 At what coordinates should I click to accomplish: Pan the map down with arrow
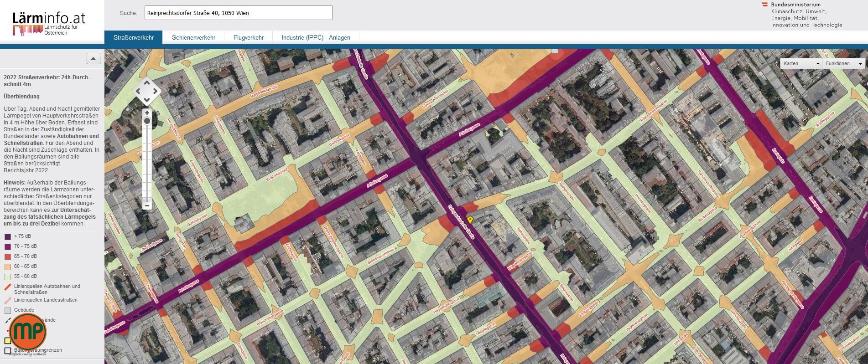click(x=147, y=100)
